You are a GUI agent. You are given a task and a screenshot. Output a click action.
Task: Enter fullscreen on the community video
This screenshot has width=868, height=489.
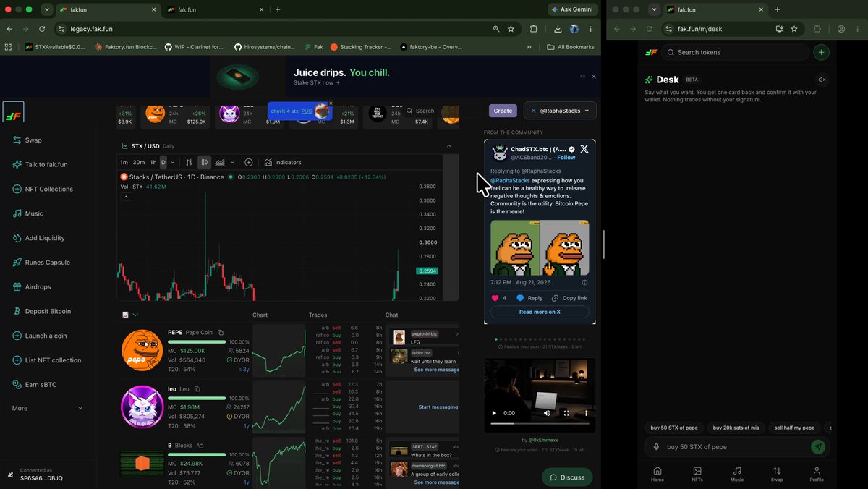[x=566, y=413]
